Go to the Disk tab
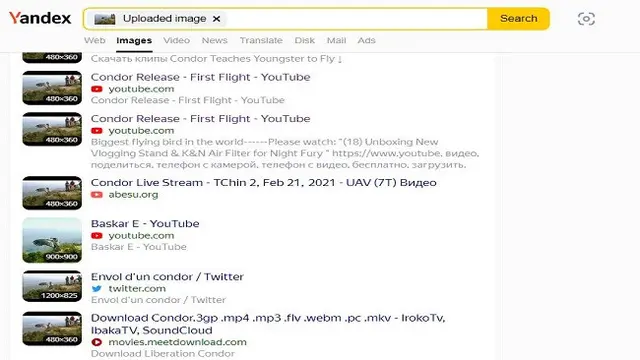This screenshot has height=360, width=640. (304, 40)
